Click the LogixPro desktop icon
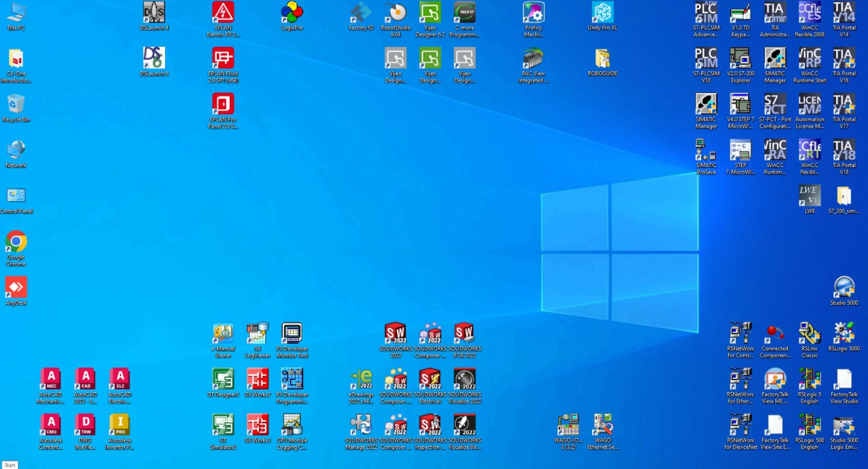This screenshot has width=868, height=469. click(x=292, y=13)
